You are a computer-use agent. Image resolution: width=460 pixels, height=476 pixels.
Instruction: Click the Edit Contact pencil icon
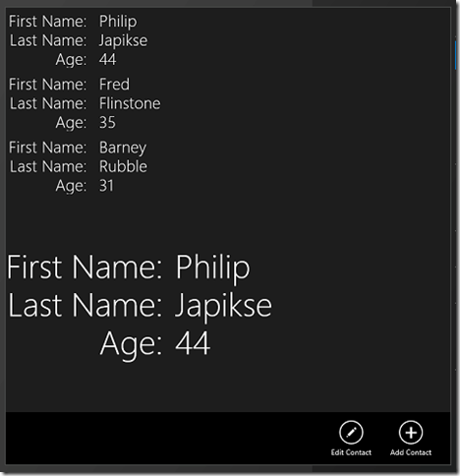point(351,432)
